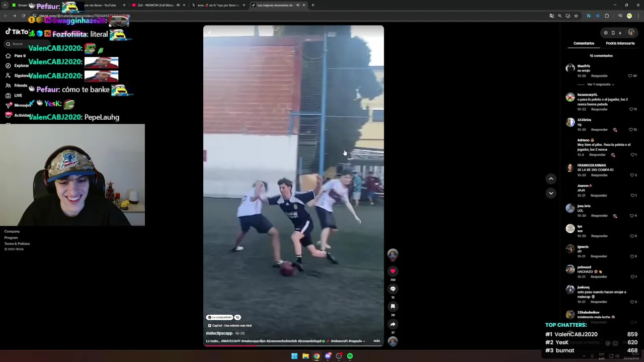
Task: Open the Maxifrfs commenter avatar
Action: [570, 68]
